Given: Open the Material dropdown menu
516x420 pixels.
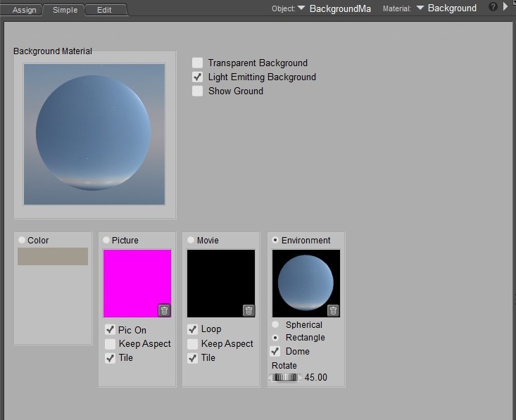Looking at the screenshot, I should (420, 8).
